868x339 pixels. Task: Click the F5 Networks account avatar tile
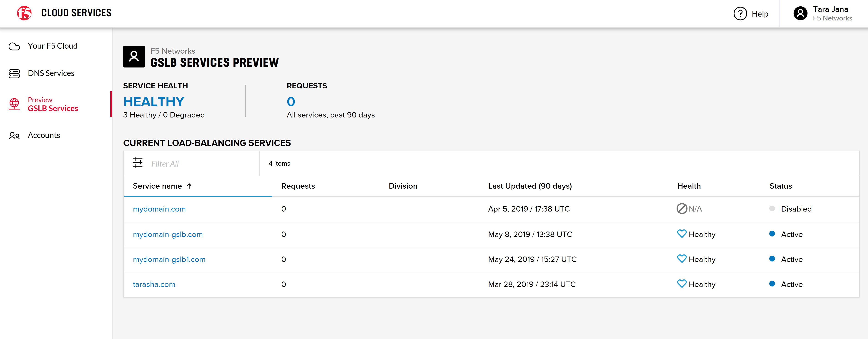pos(134,57)
